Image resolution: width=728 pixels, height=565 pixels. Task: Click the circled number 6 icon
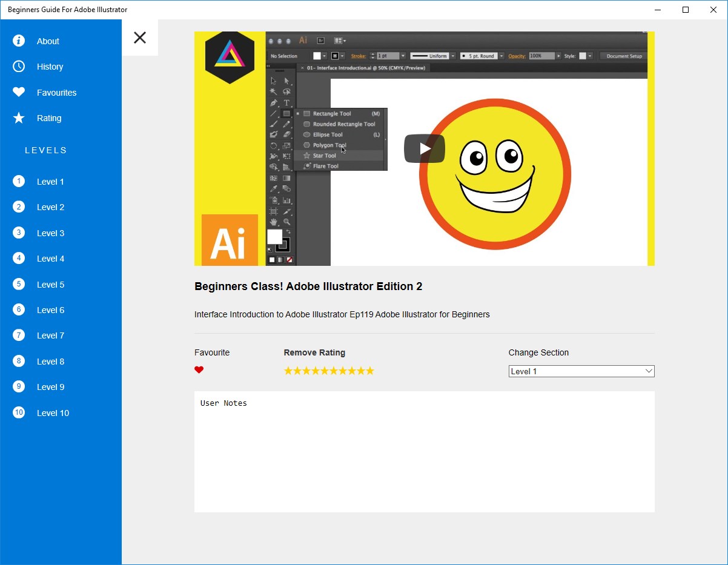(x=19, y=309)
